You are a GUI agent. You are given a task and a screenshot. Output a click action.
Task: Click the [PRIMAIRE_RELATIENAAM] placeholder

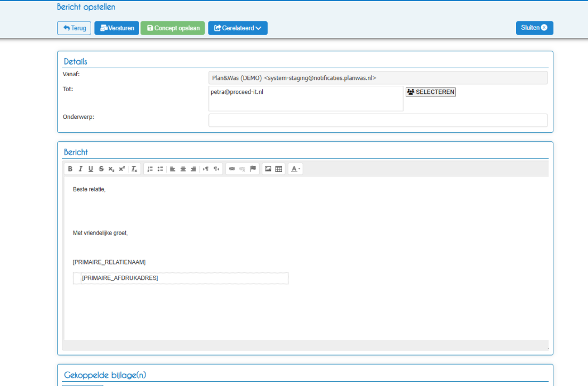coord(109,262)
